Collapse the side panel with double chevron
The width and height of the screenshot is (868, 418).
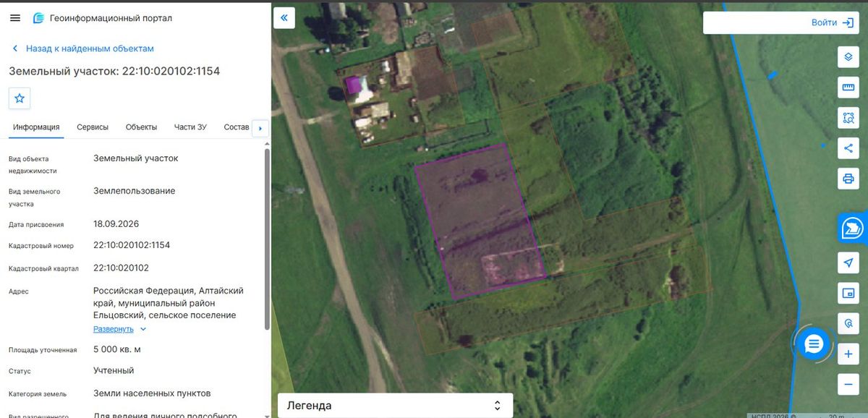coord(284,18)
